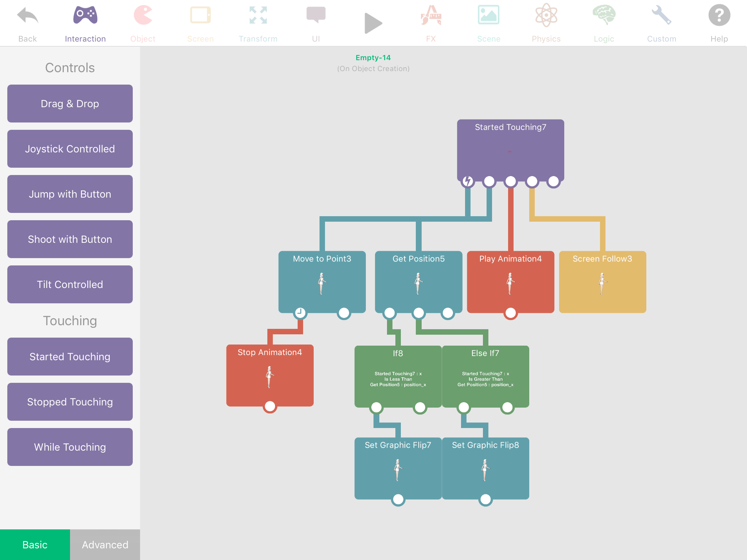Open the FX brush category
This screenshot has width=747, height=560.
coord(431,23)
